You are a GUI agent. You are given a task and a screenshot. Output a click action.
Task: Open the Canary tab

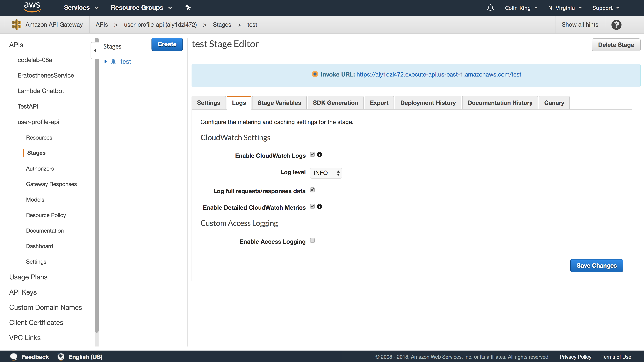[554, 103]
